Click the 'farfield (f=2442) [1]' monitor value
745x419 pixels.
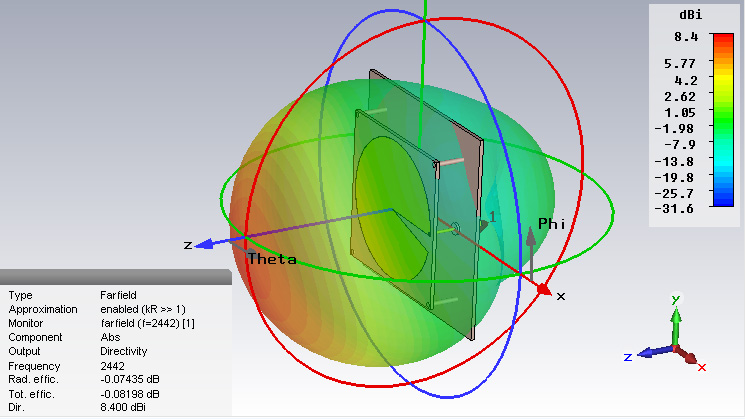[x=148, y=324]
